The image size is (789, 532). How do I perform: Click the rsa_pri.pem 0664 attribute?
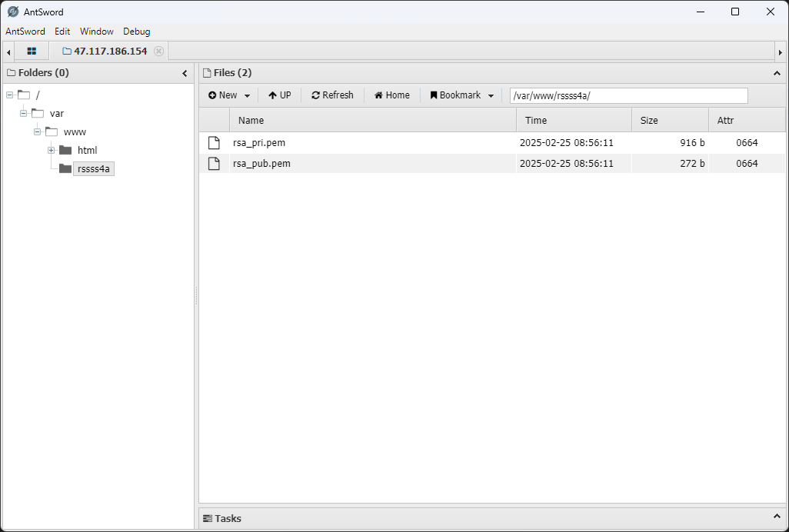pyautogui.click(x=747, y=143)
